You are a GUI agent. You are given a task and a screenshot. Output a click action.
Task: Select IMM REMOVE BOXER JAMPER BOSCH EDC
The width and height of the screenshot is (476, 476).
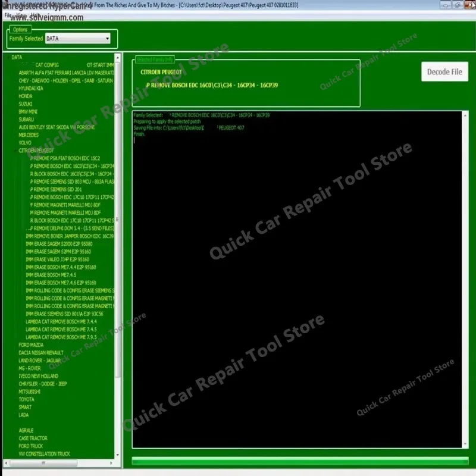[x=70, y=236]
